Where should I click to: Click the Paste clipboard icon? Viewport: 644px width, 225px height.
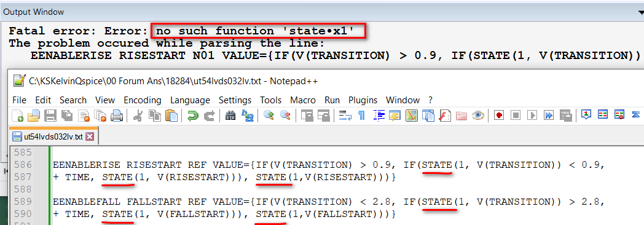coord(171,116)
